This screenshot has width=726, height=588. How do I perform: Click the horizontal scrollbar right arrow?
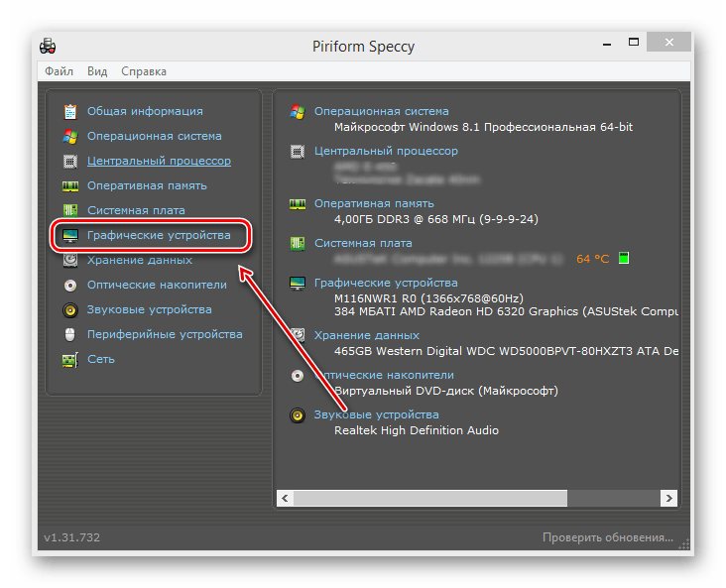pyautogui.click(x=669, y=498)
